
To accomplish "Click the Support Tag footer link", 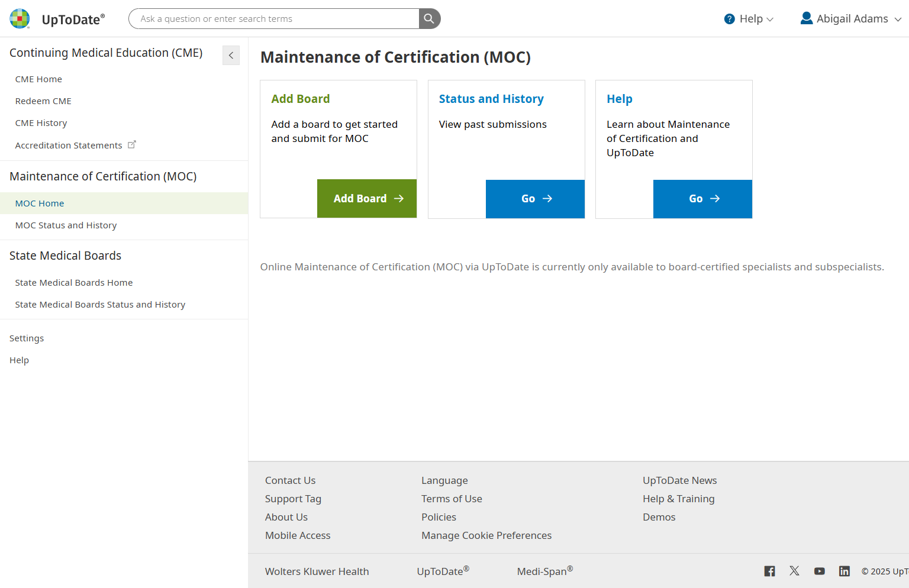I will [x=293, y=499].
